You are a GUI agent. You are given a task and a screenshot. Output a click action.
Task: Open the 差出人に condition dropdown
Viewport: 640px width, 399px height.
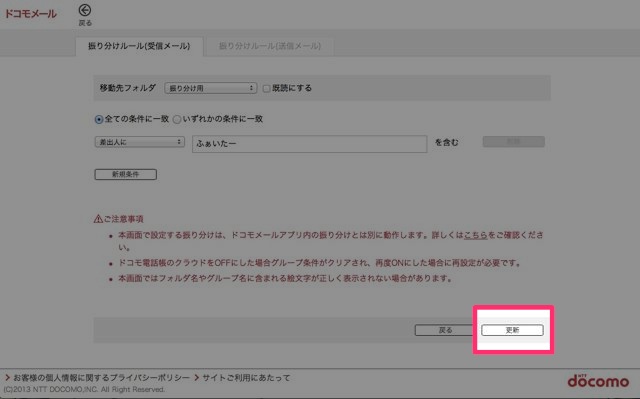(140, 142)
